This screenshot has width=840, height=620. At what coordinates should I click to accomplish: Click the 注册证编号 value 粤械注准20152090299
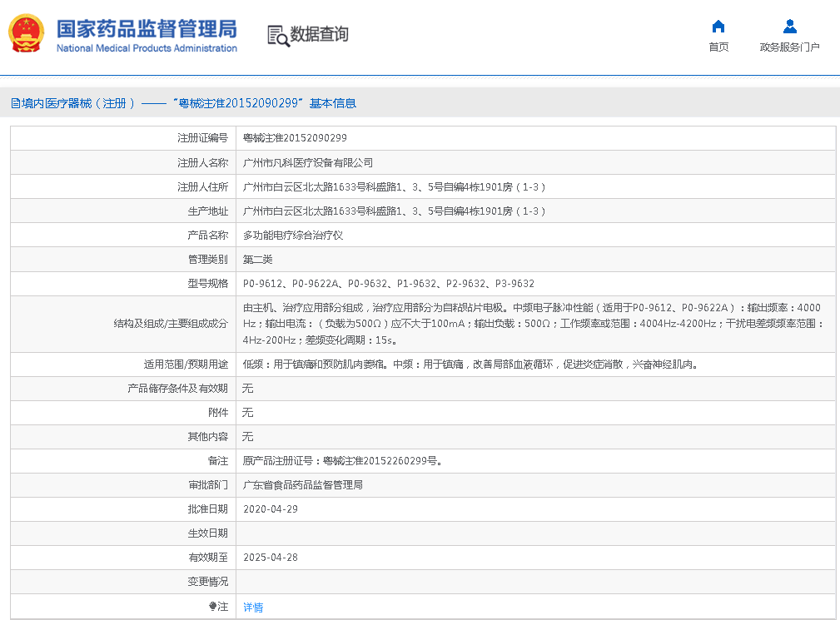(x=295, y=138)
